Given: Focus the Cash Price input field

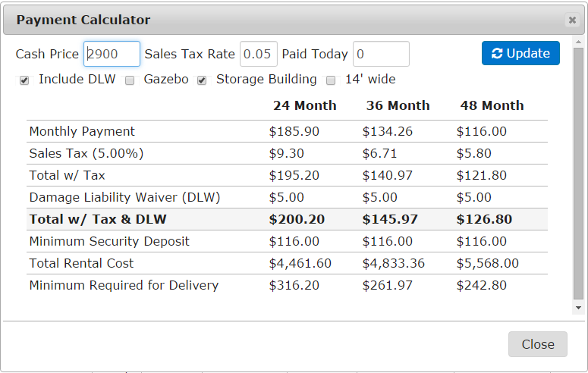Looking at the screenshot, I should 112,54.
